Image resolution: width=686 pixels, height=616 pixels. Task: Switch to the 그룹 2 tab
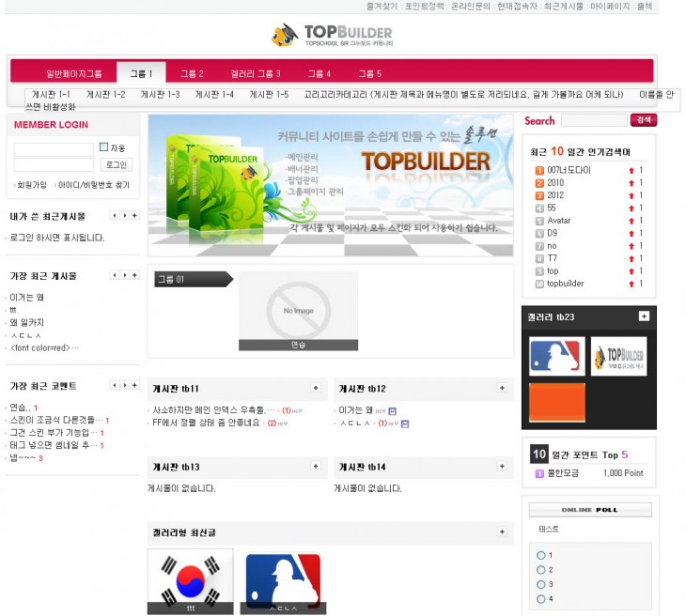coord(192,73)
